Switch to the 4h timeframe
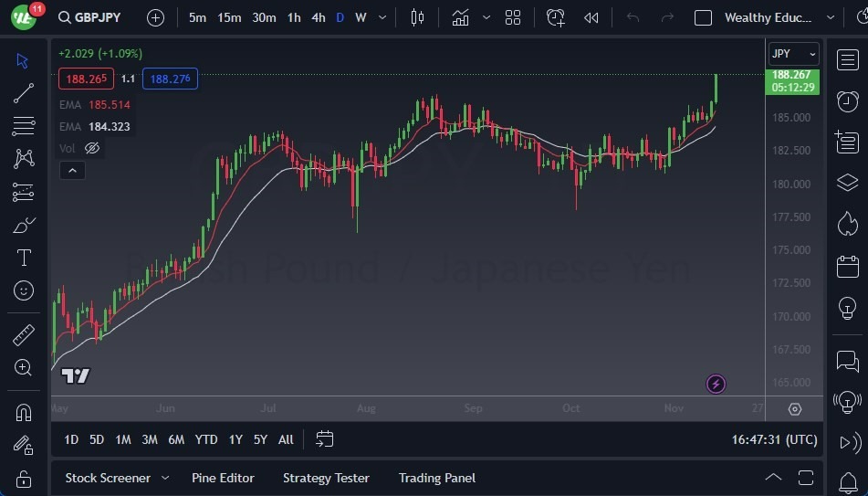 [319, 17]
